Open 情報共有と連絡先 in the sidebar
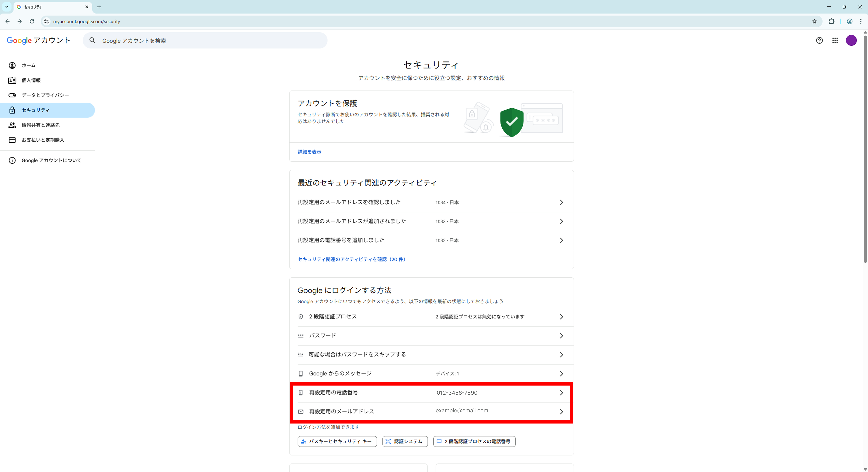This screenshot has height=472, width=868. [47, 125]
